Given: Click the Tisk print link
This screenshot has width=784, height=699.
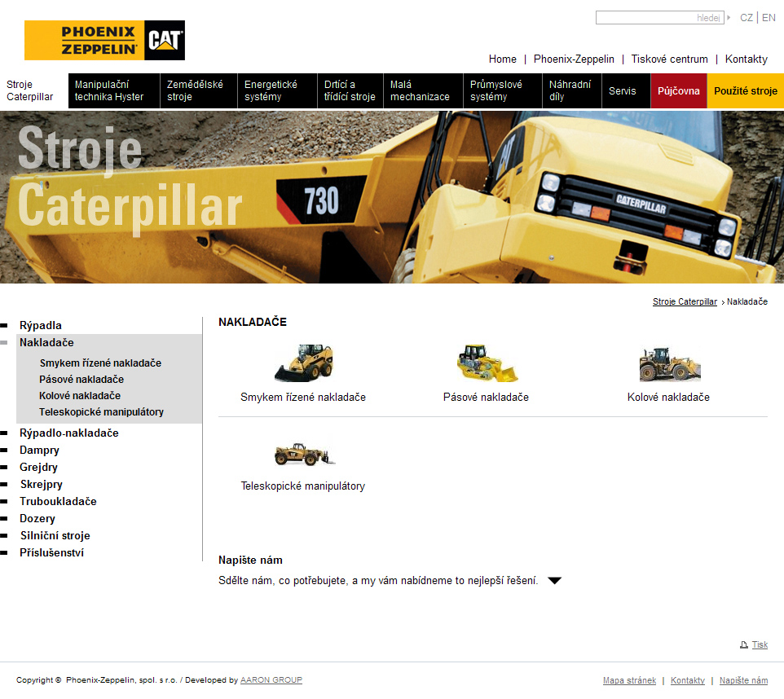Looking at the screenshot, I should pos(760,645).
